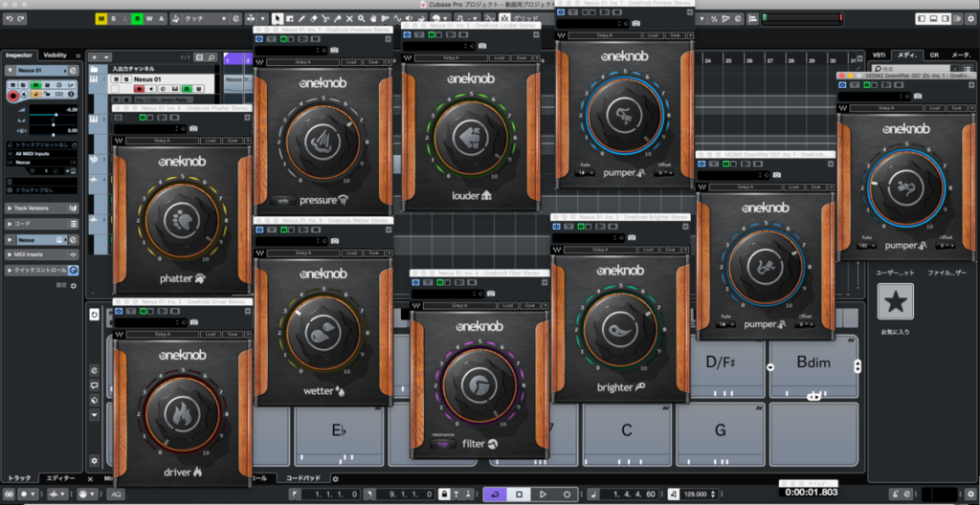This screenshot has height=505, width=980.
Task: Click the Favorites star tile
Action: 895,302
